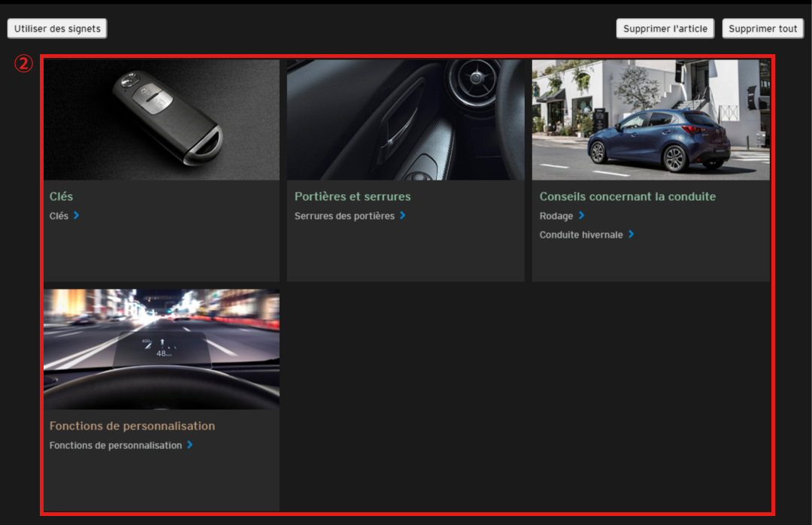Follow the Rodage link

pos(556,216)
